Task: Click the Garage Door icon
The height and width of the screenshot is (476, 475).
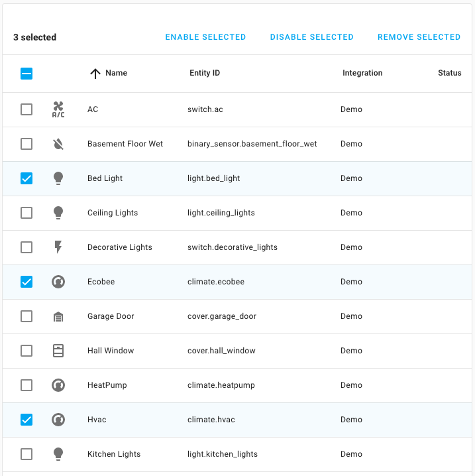Action: click(x=58, y=316)
